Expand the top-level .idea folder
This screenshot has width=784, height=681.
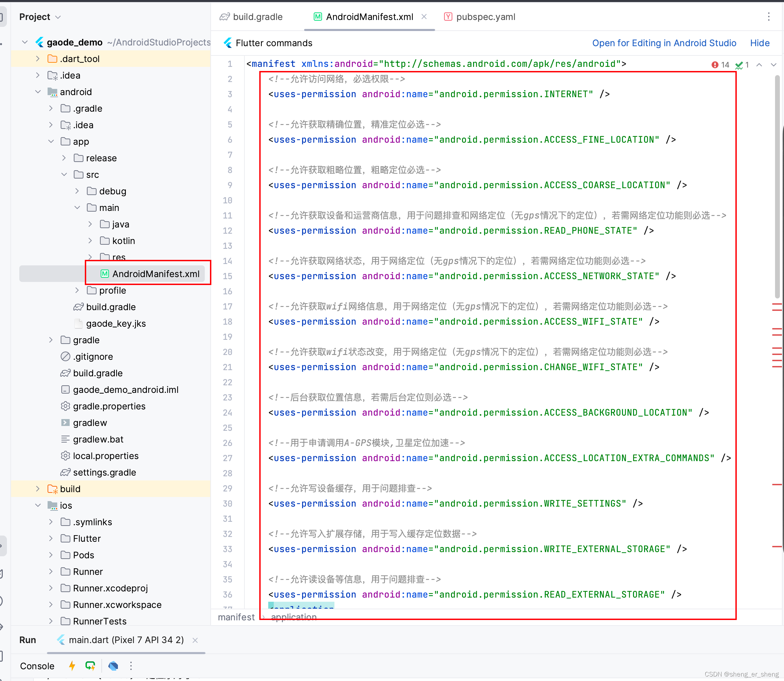tap(38, 75)
